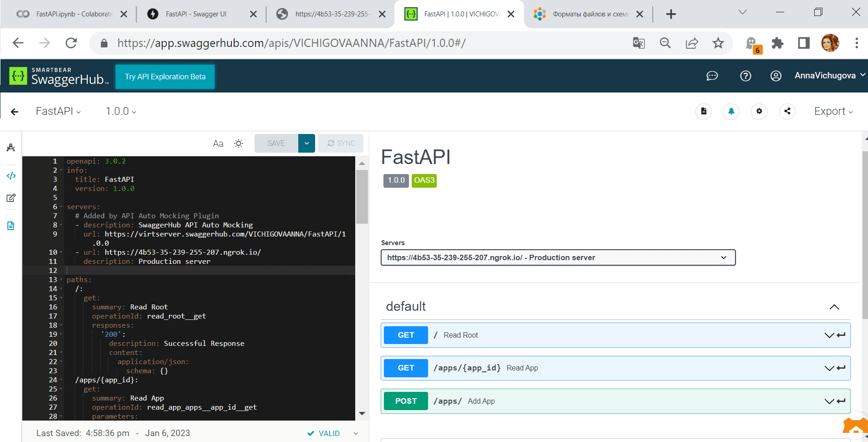
Task: Open the Save options dropdown arrow
Action: pyautogui.click(x=306, y=143)
